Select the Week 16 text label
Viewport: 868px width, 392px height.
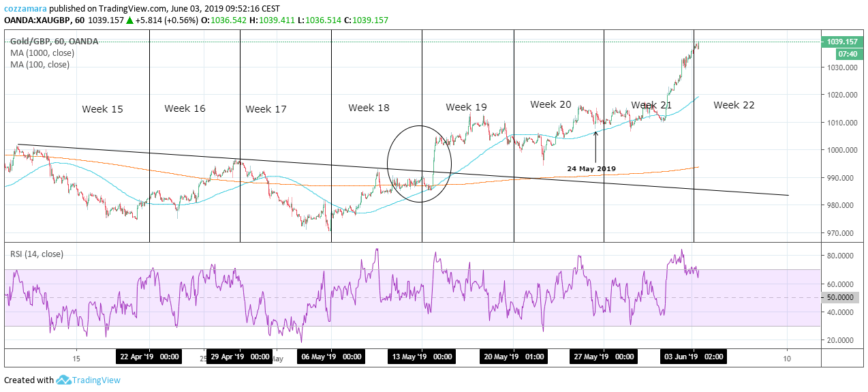coord(185,108)
